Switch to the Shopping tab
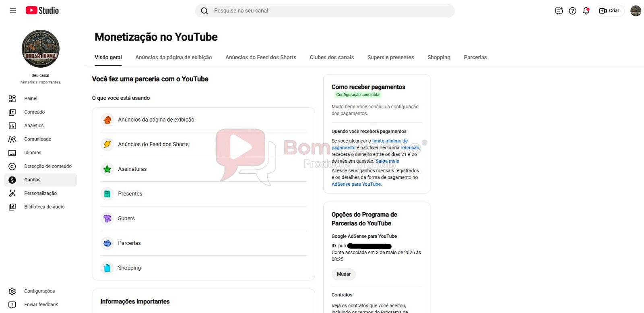This screenshot has width=644, height=313. pos(439,58)
